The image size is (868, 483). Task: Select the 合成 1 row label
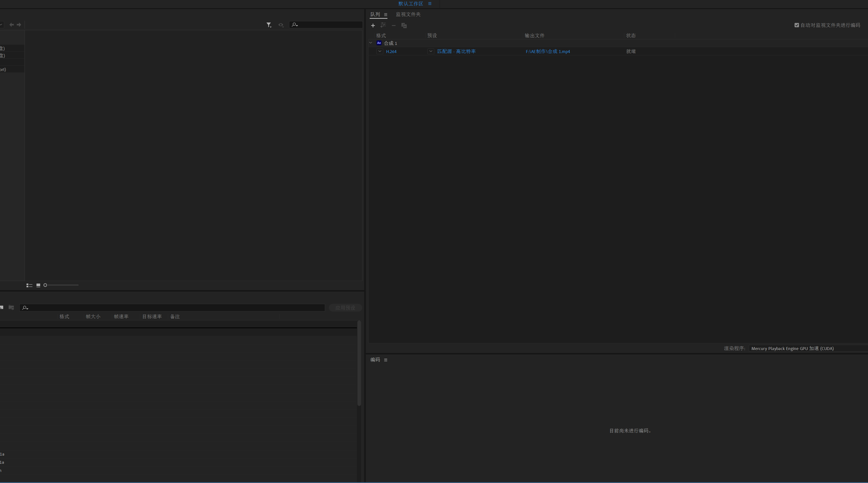tap(390, 43)
